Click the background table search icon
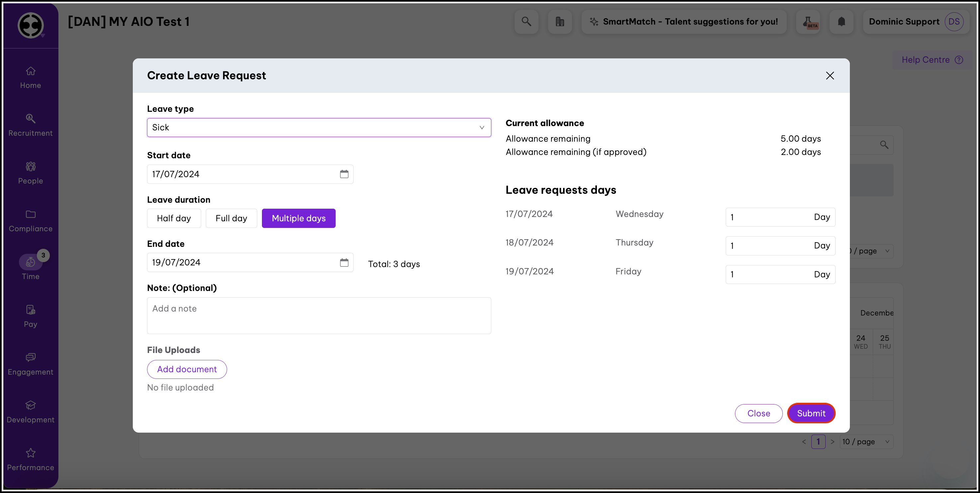Image resolution: width=980 pixels, height=493 pixels. click(884, 145)
